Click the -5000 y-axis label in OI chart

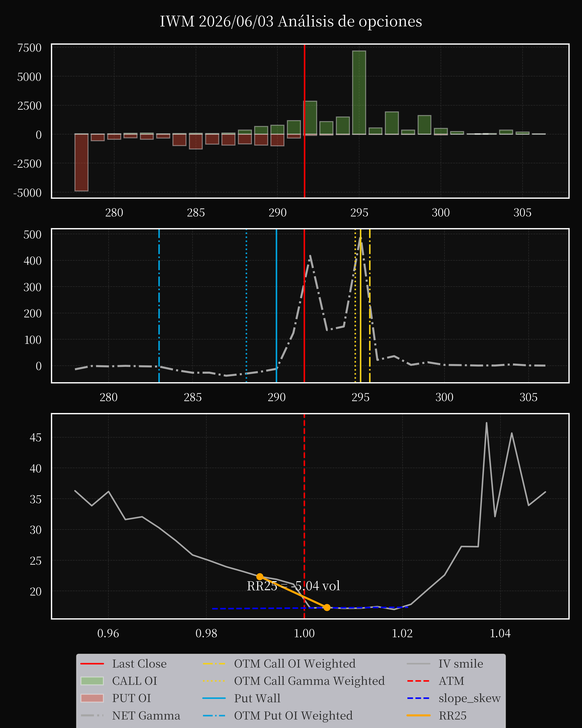[27, 193]
